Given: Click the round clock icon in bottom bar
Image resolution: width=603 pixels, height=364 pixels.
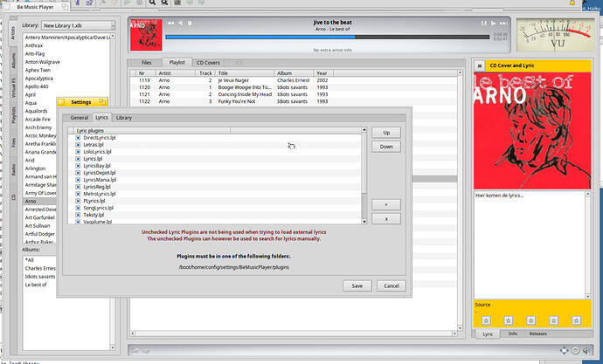Looking at the screenshot, I should coord(575,350).
